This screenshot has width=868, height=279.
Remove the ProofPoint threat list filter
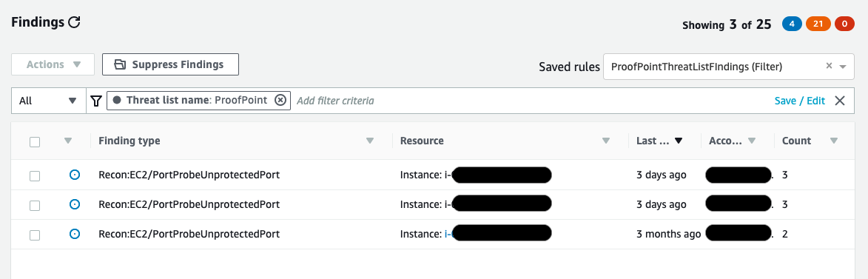click(280, 100)
